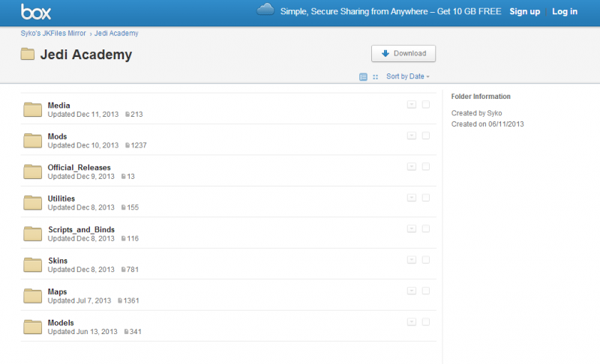The width and height of the screenshot is (600, 364).
Task: Select the Maps folder checkbox
Action: 425,291
